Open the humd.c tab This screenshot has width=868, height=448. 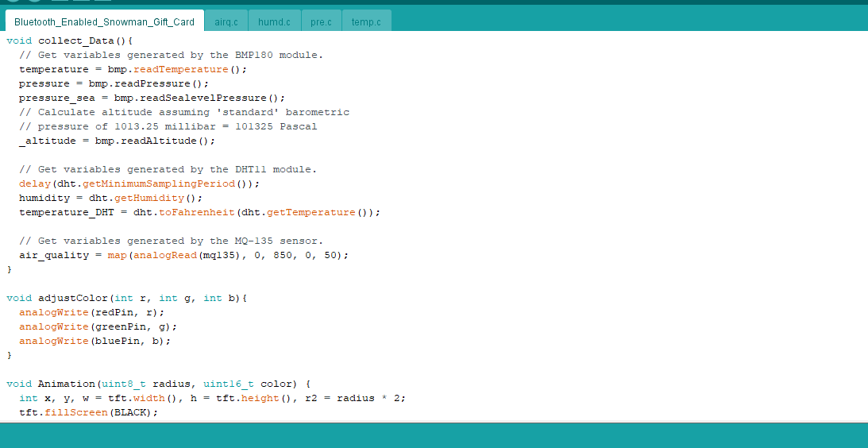click(x=274, y=21)
